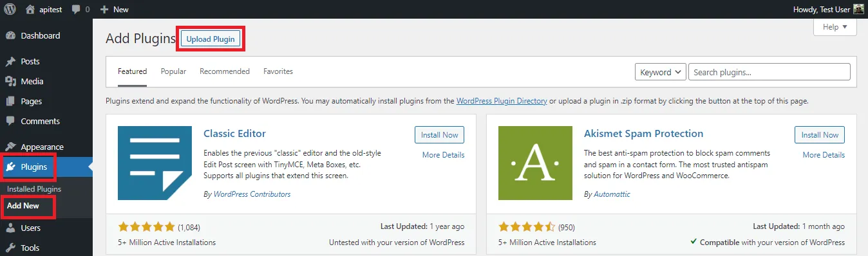The image size is (868, 256).
Task: Click the (950) ratings count
Action: [x=566, y=227]
